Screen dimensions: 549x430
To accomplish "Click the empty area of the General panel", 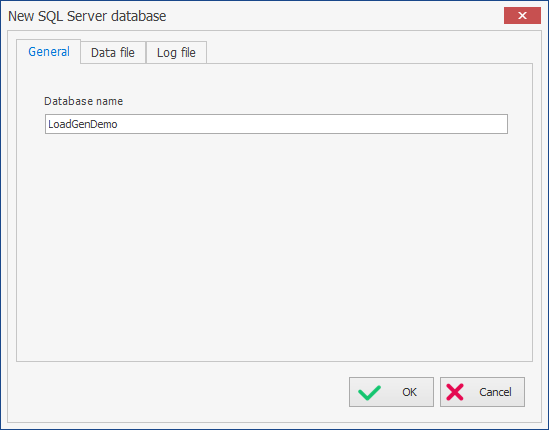I will point(274,245).
